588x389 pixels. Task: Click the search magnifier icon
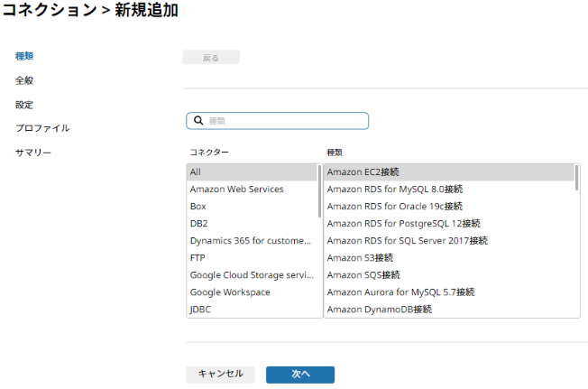pyautogui.click(x=198, y=120)
